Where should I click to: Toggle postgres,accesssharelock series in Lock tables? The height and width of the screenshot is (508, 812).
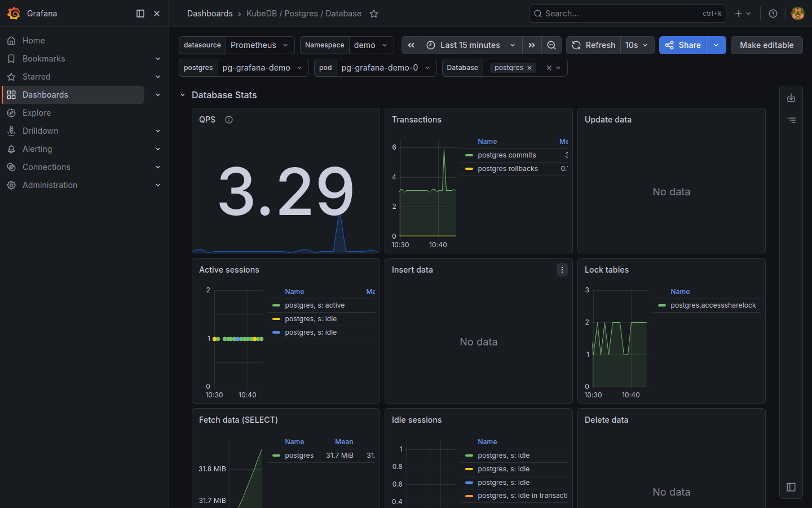pos(713,305)
